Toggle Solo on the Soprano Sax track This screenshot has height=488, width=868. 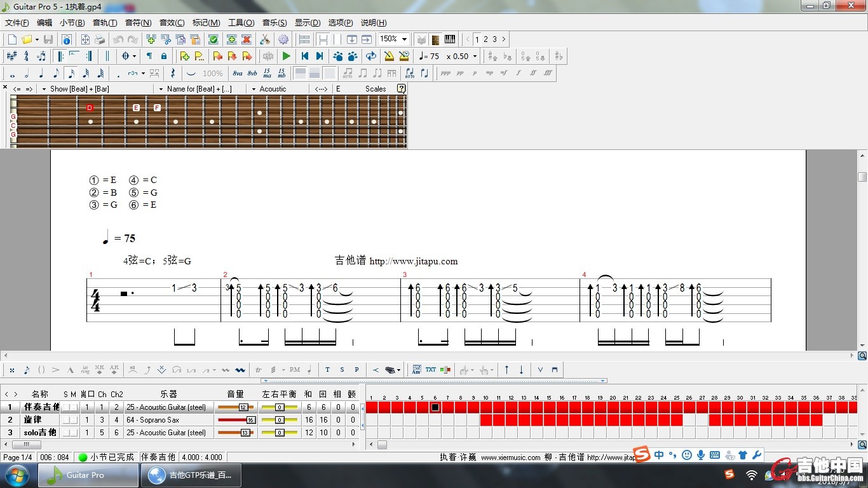65,420
